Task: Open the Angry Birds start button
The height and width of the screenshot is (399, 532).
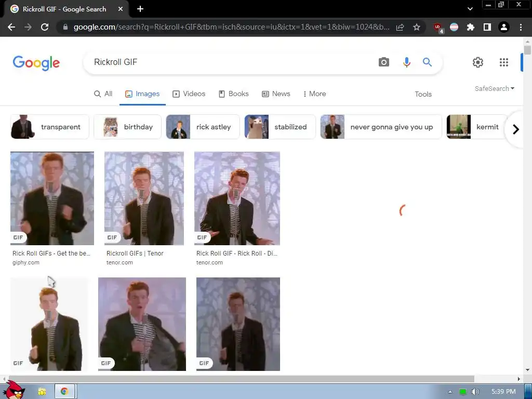Action: [x=15, y=390]
